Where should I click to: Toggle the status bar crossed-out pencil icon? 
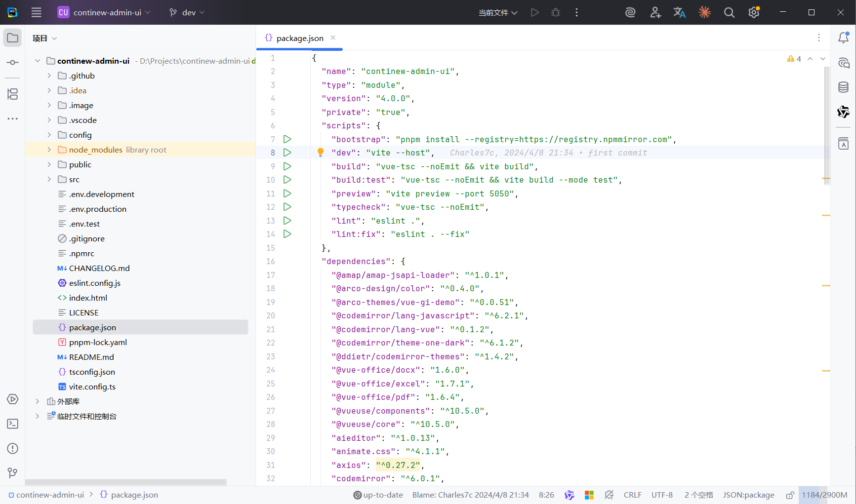pyautogui.click(x=609, y=495)
